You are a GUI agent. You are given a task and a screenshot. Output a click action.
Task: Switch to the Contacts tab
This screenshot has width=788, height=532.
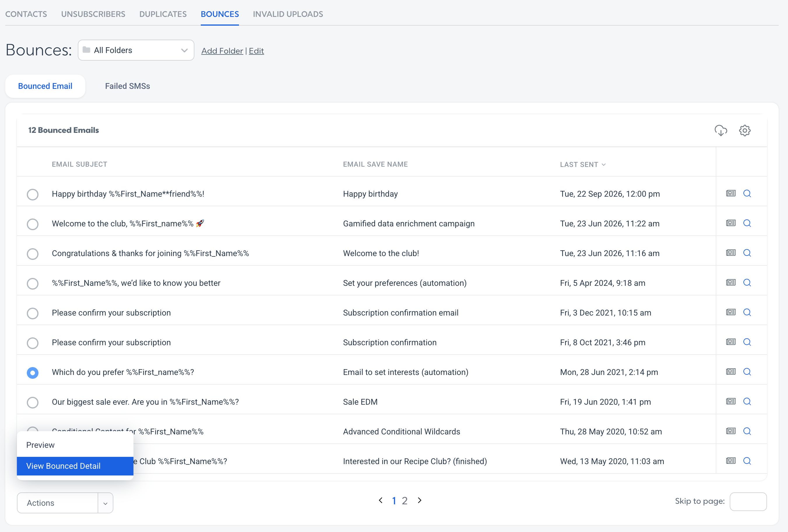click(26, 14)
